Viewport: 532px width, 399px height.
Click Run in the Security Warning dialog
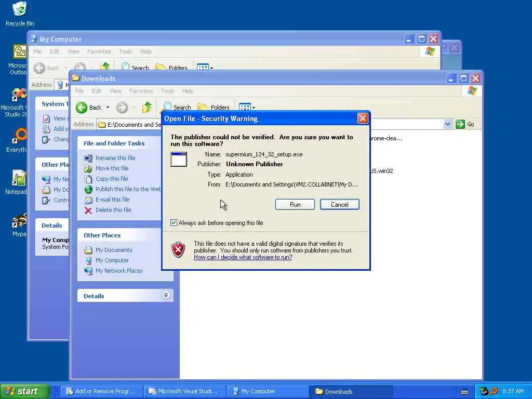[x=295, y=205]
